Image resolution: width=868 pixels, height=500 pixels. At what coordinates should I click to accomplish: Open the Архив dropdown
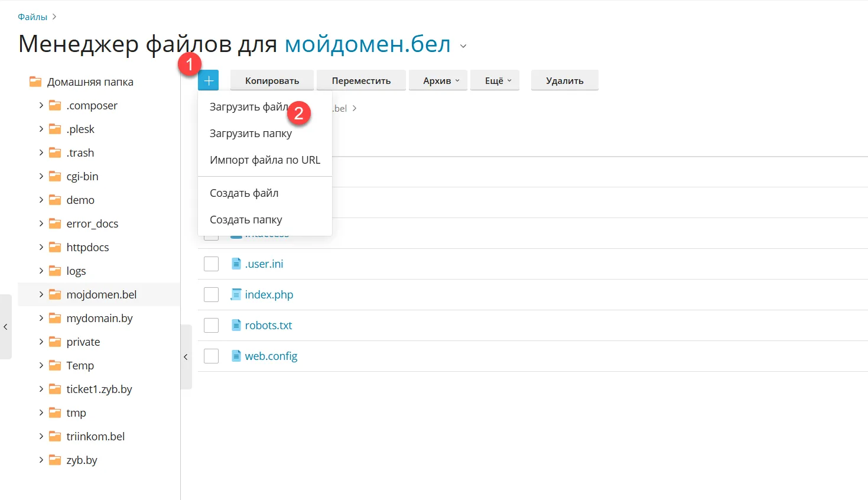440,80
